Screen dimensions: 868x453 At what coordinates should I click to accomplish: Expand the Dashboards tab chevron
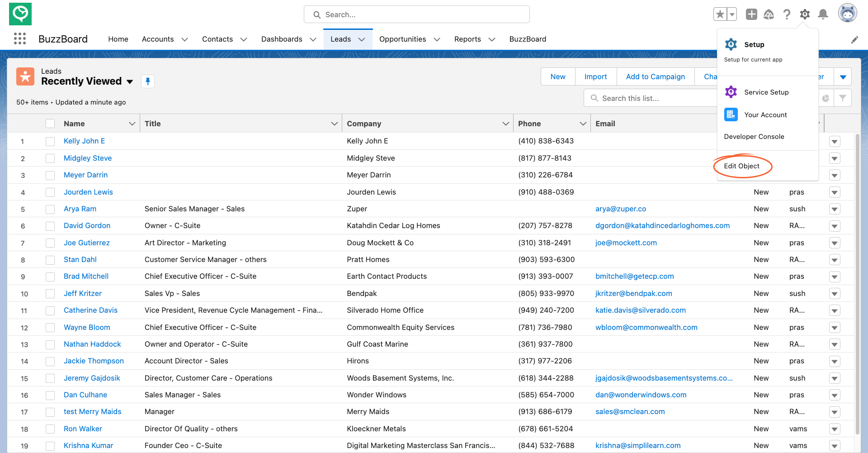coord(313,39)
